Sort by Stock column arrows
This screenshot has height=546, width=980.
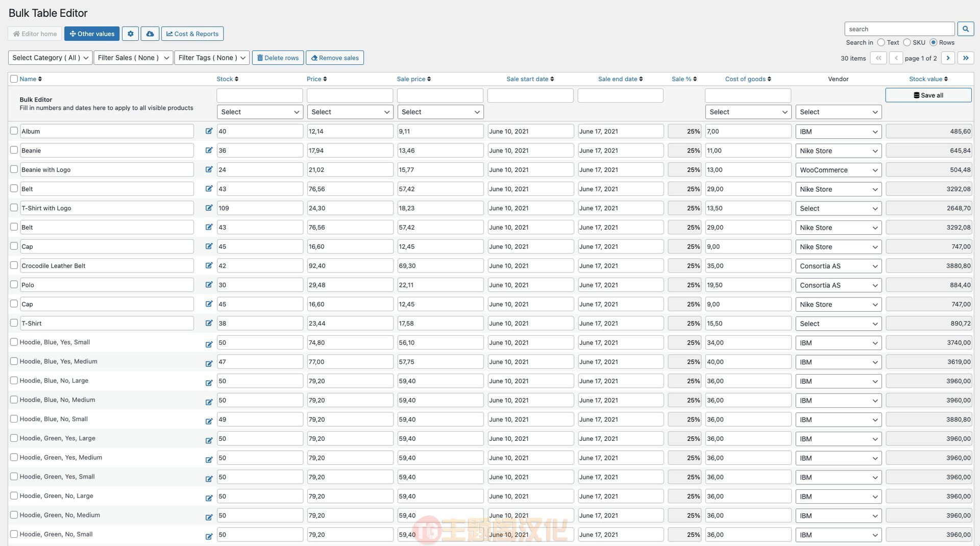point(236,79)
